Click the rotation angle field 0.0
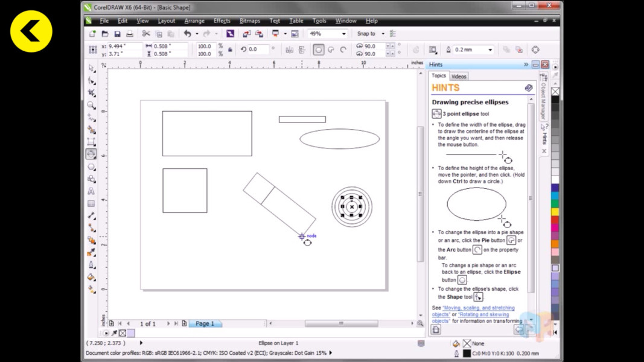 coord(258,49)
